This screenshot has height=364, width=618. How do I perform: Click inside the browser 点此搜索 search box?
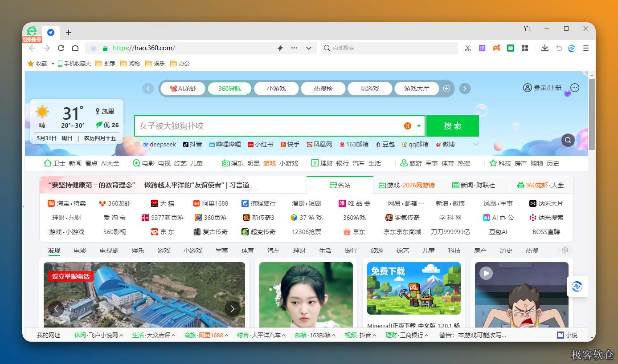click(x=389, y=48)
